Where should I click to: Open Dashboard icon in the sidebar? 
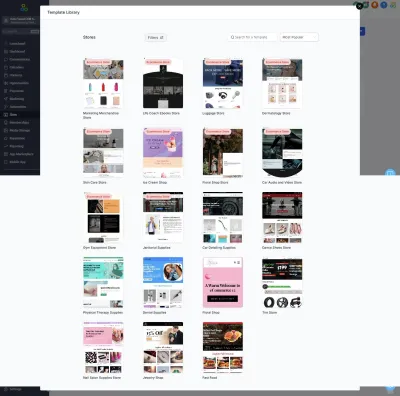coord(6,52)
